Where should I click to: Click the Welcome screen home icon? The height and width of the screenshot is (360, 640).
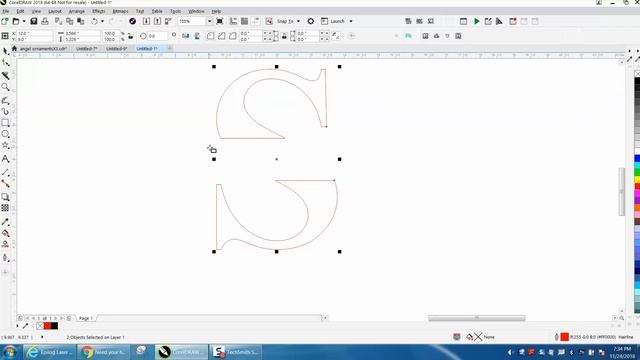14,49
